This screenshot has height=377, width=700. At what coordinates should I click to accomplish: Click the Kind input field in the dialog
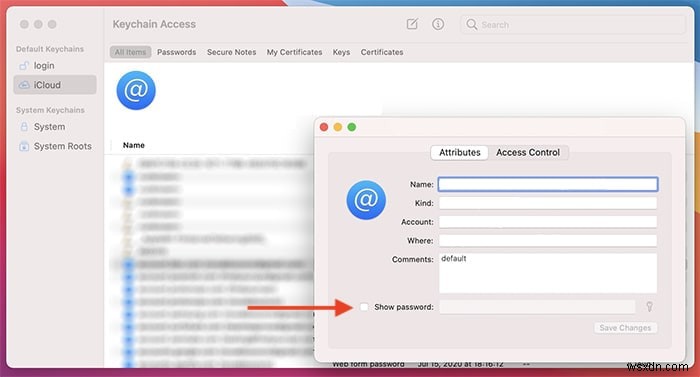tap(548, 203)
